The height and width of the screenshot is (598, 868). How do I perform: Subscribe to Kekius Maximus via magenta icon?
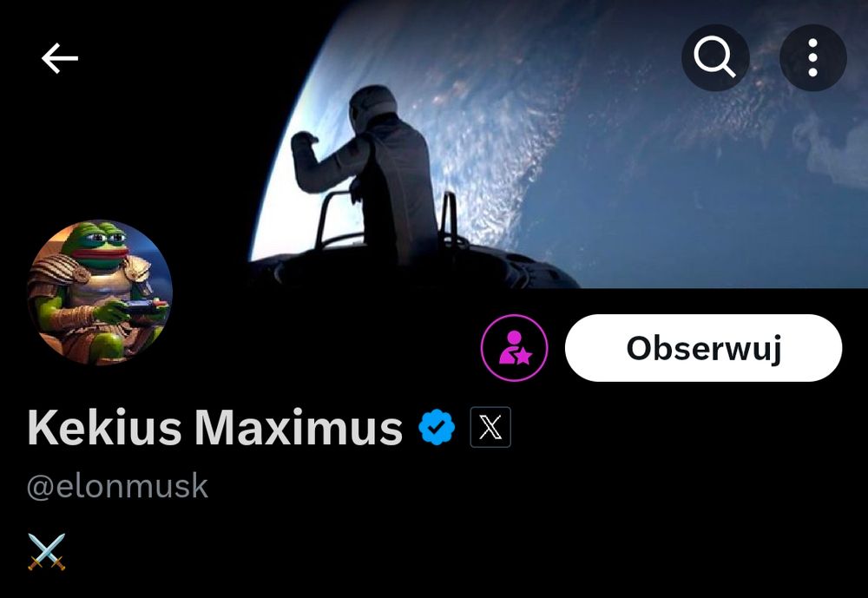coord(514,348)
